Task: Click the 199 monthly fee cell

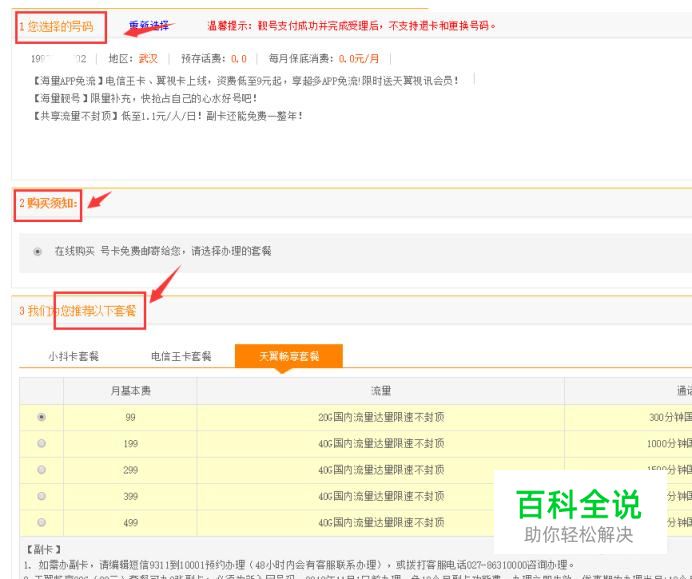Action: tap(130, 444)
